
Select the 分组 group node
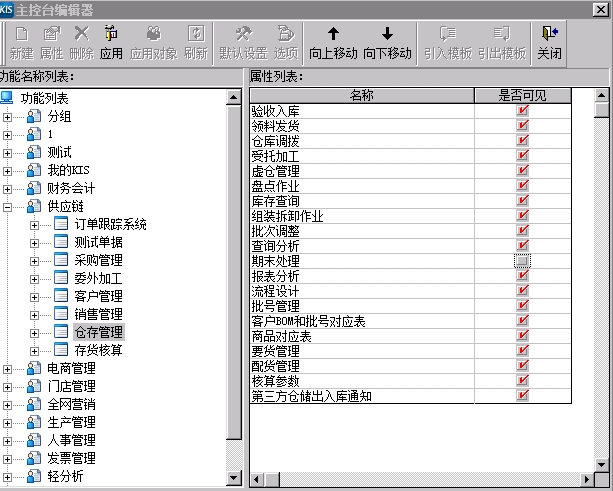[x=59, y=116]
